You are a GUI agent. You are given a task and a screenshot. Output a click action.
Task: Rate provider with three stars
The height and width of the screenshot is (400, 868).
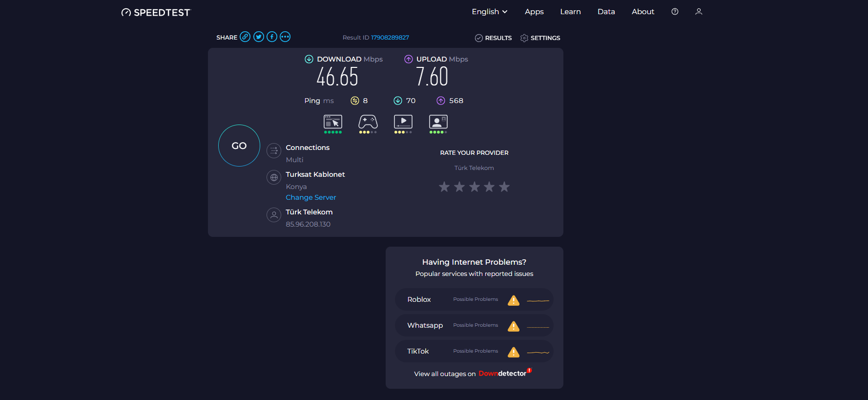tap(475, 187)
